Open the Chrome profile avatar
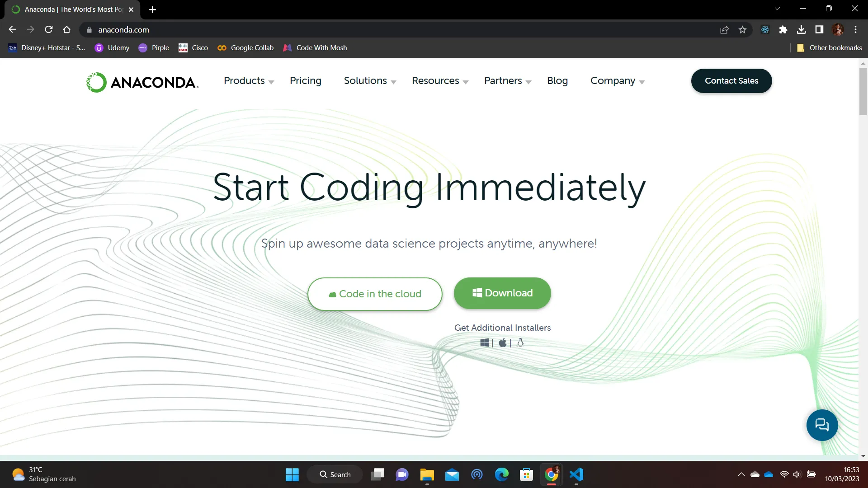 point(838,30)
